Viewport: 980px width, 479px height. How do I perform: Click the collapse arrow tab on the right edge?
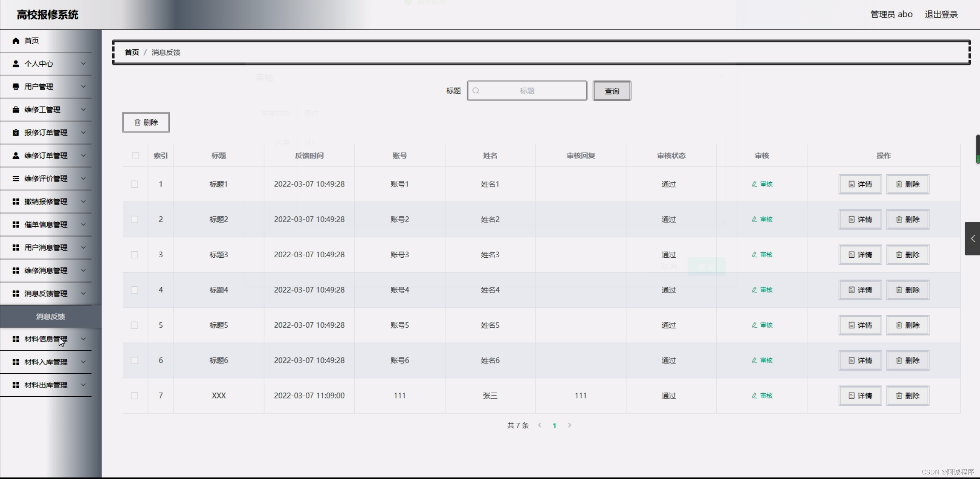[972, 239]
